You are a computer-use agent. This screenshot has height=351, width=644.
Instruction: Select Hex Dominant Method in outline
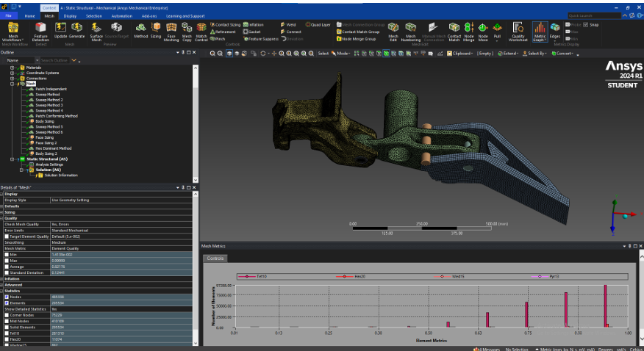[x=53, y=148]
